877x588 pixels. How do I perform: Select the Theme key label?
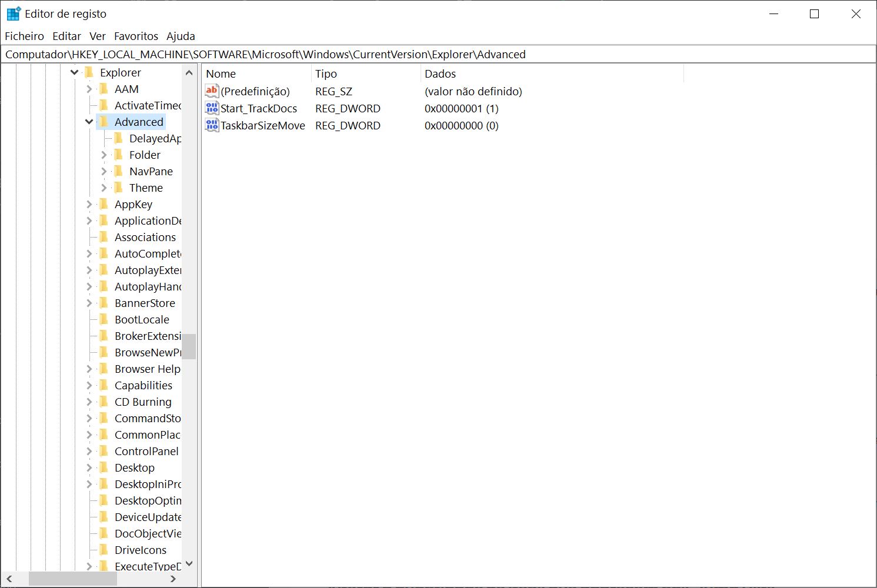tap(146, 188)
